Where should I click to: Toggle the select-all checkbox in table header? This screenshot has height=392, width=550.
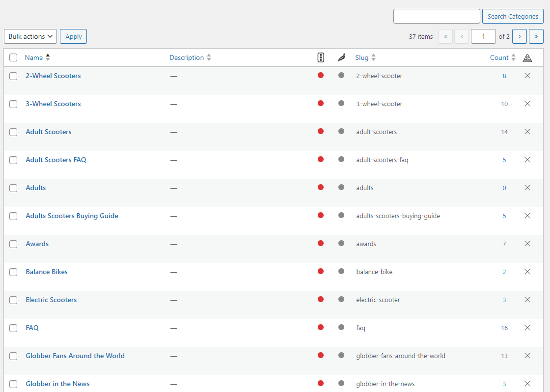(x=13, y=57)
